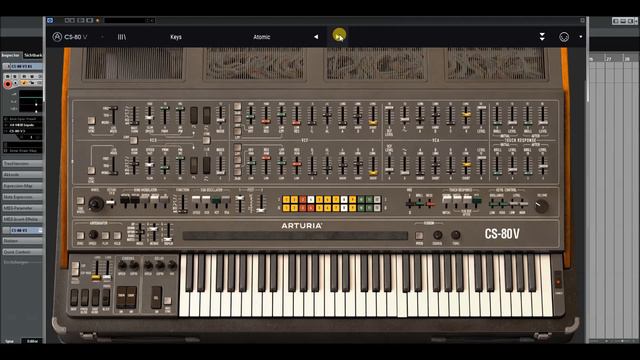Screen dimensions: 640x360
Task: Open the small dropdown beside the MIDI icon
Action: (581, 37)
